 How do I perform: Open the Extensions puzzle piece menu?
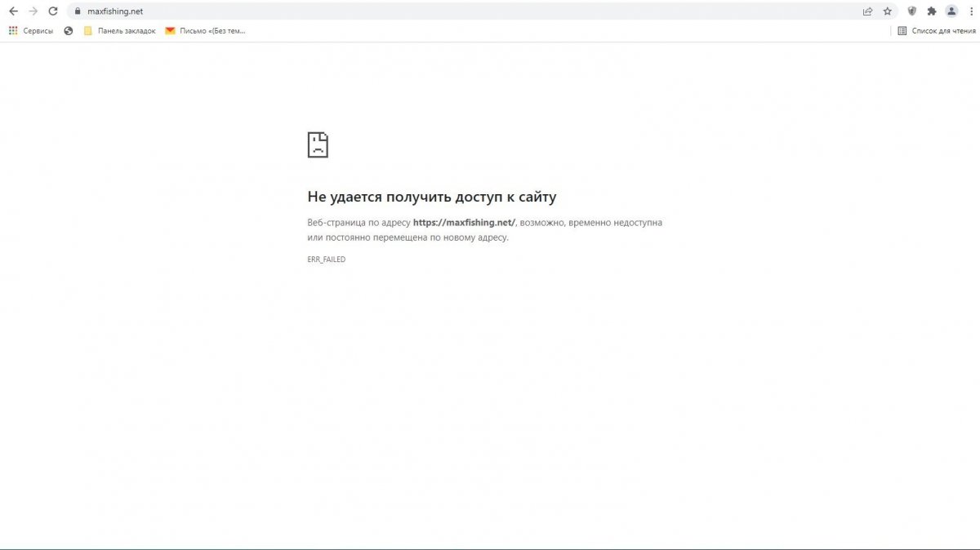point(931,11)
